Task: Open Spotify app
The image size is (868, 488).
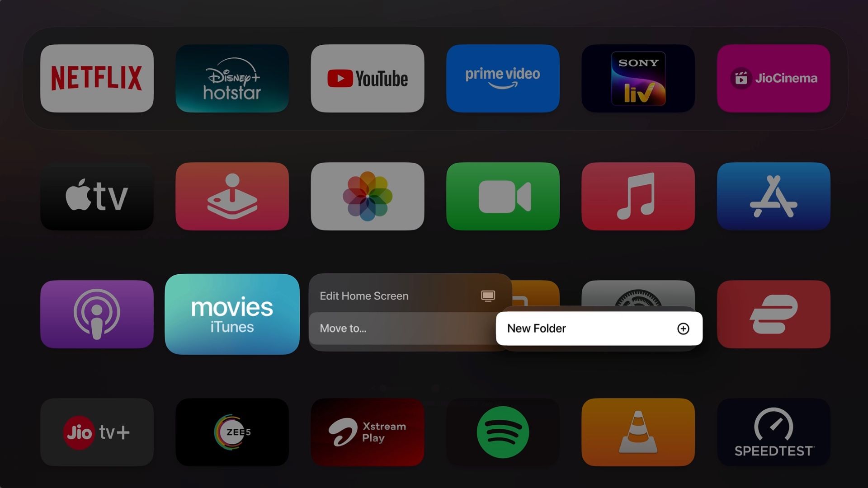Action: point(503,432)
